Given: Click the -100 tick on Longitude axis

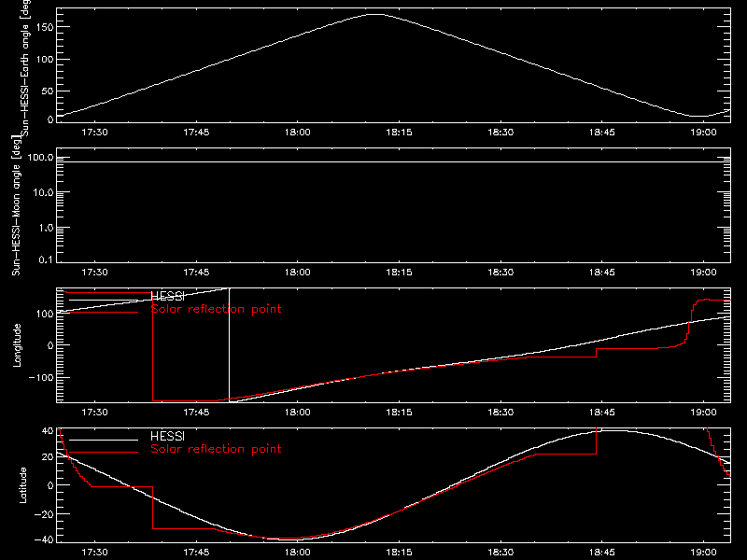Looking at the screenshot, I should [x=41, y=377].
